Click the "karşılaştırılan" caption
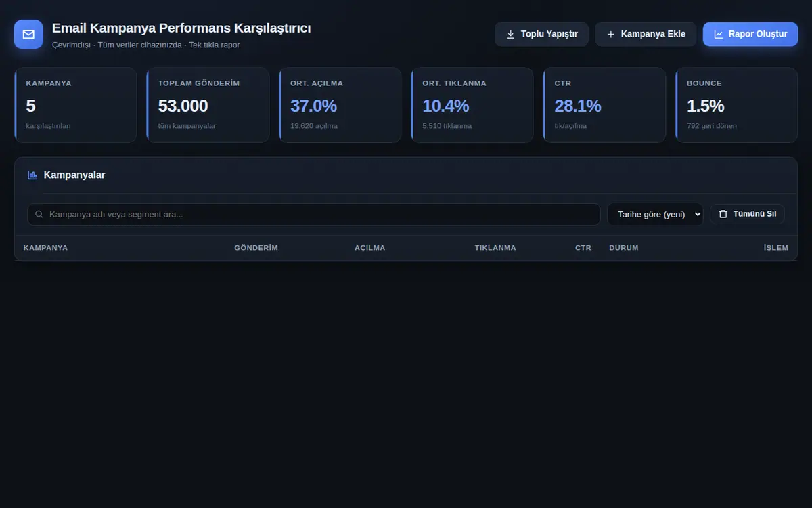The height and width of the screenshot is (508, 812). click(48, 126)
